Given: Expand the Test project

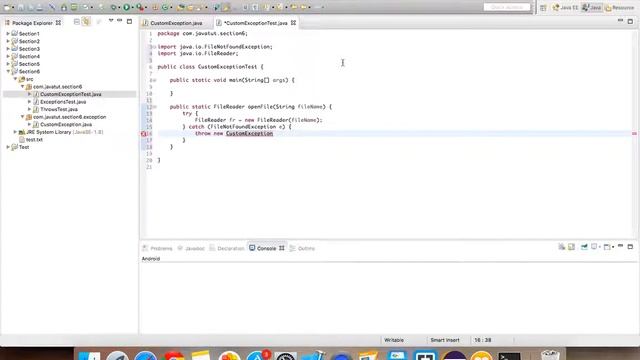Looking at the screenshot, I should [8, 147].
